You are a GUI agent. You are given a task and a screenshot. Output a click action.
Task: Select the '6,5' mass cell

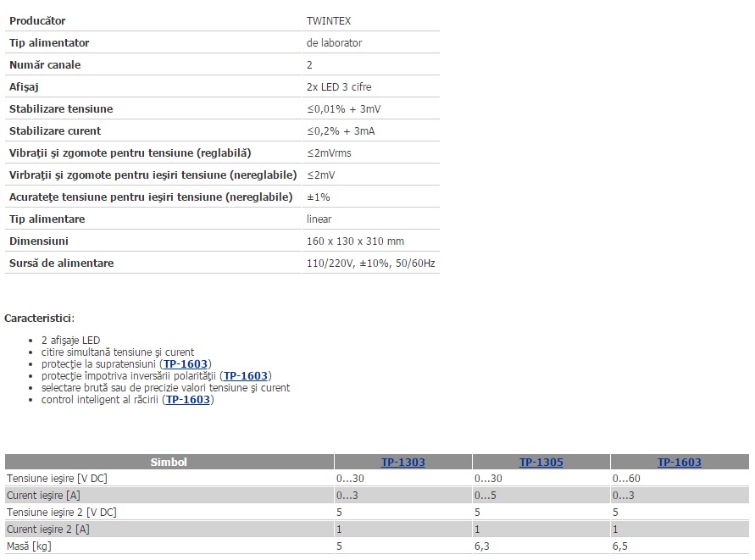[x=620, y=546]
